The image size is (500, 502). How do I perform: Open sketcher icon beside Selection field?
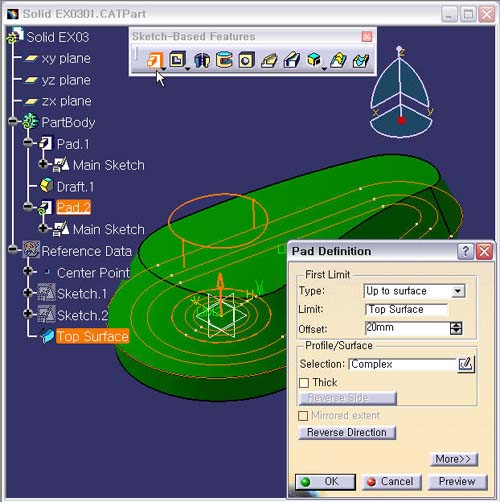(x=465, y=364)
